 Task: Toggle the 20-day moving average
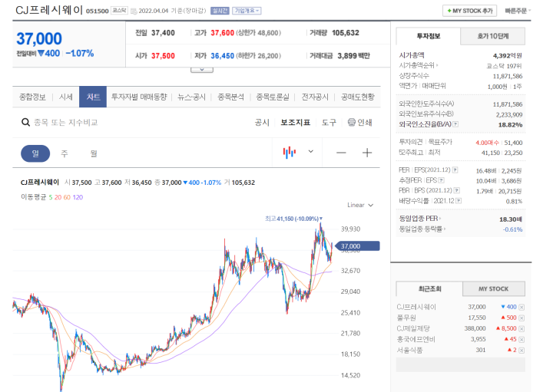click(x=58, y=197)
